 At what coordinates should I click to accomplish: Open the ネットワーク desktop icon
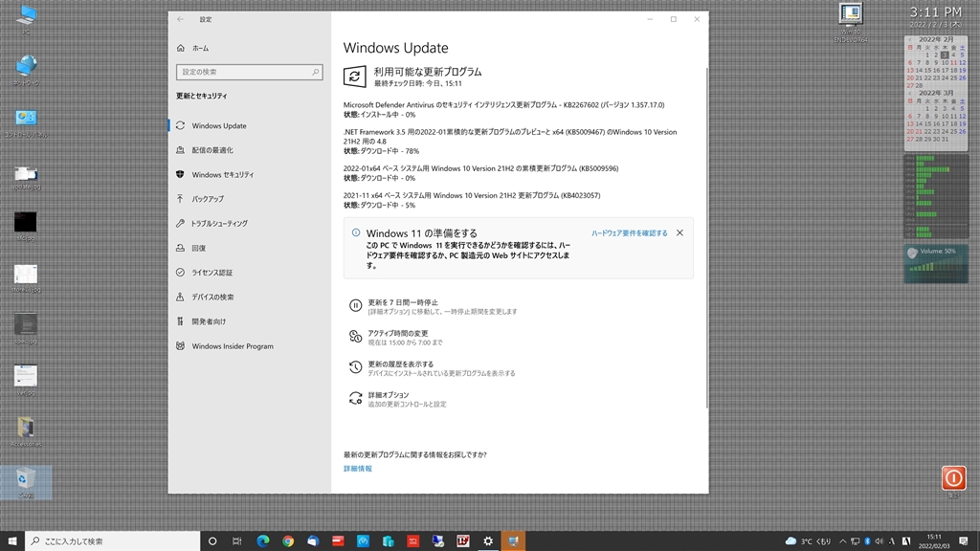tap(26, 70)
